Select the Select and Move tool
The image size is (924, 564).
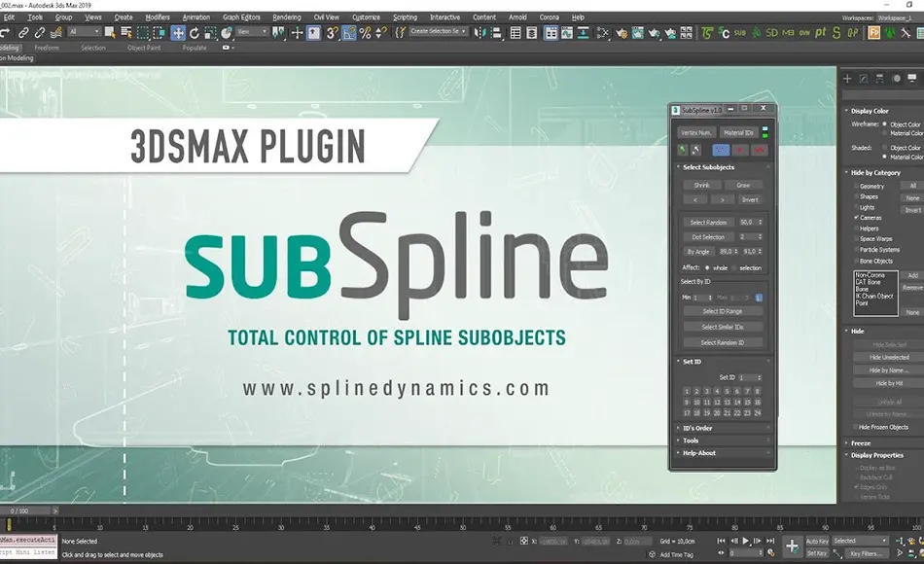181,32
